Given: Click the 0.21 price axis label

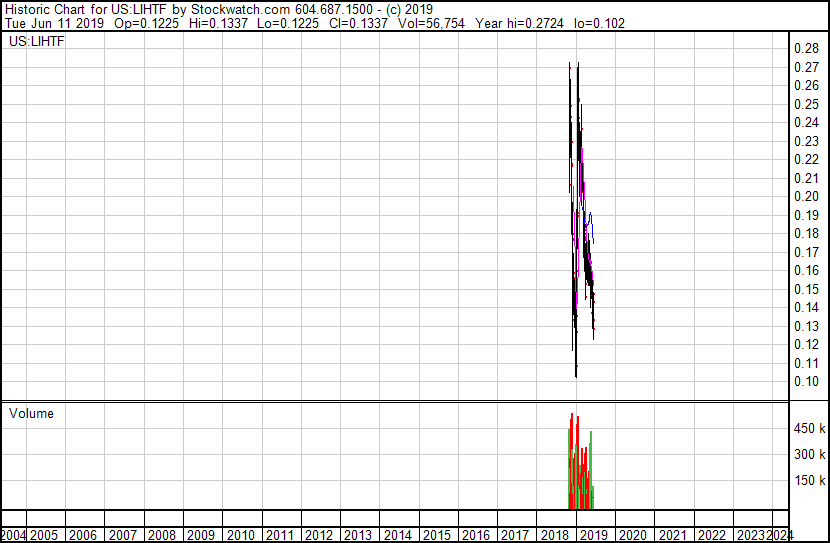Looking at the screenshot, I should click(x=807, y=178).
